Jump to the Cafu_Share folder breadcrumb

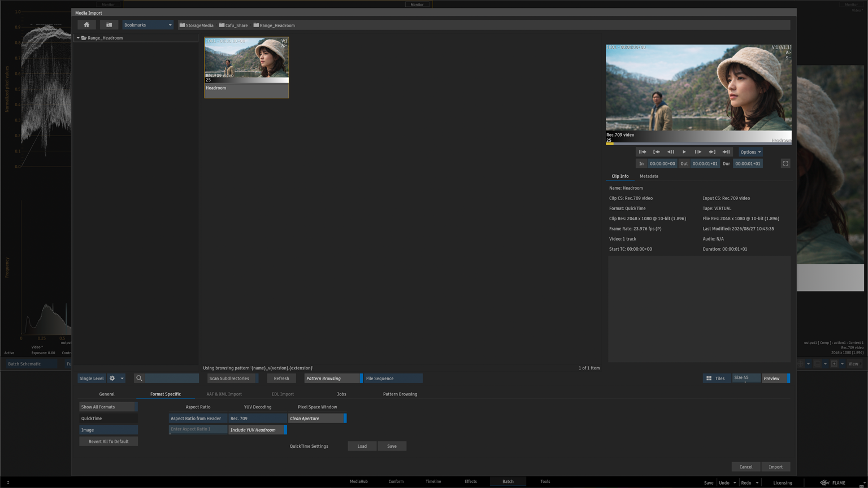click(x=233, y=25)
